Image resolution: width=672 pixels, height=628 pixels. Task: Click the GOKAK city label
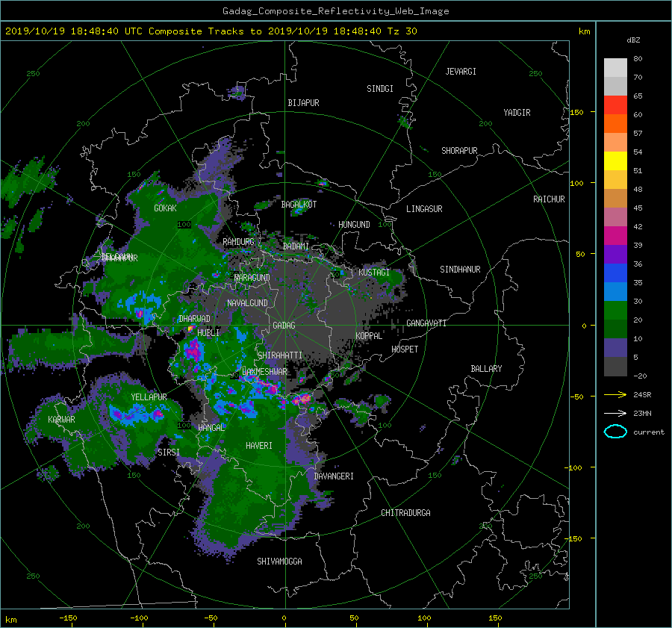pyautogui.click(x=165, y=208)
